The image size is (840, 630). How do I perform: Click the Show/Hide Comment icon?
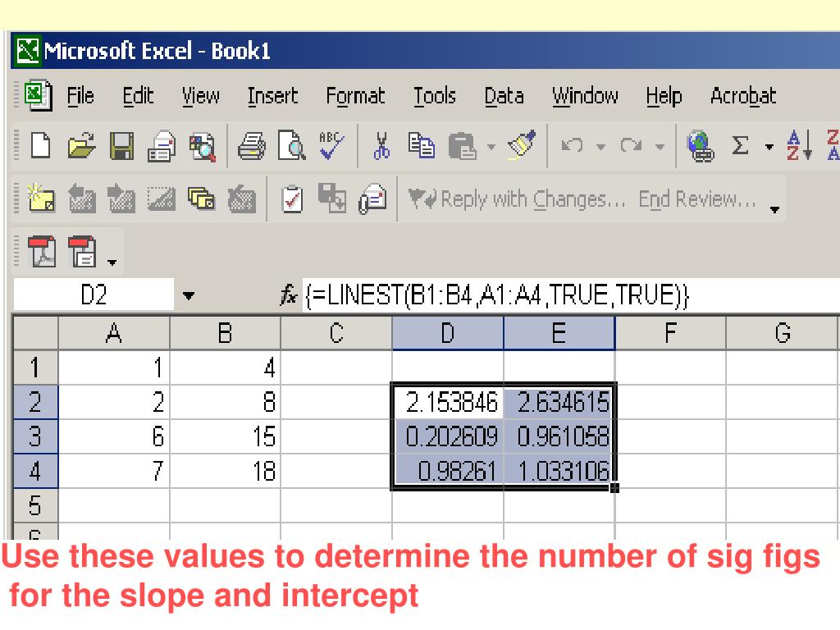click(x=162, y=199)
